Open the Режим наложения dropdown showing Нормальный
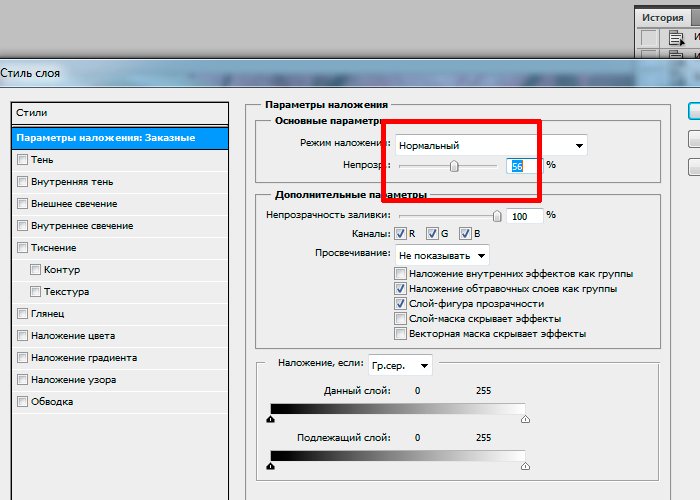This screenshot has height=500, width=700. [x=490, y=145]
